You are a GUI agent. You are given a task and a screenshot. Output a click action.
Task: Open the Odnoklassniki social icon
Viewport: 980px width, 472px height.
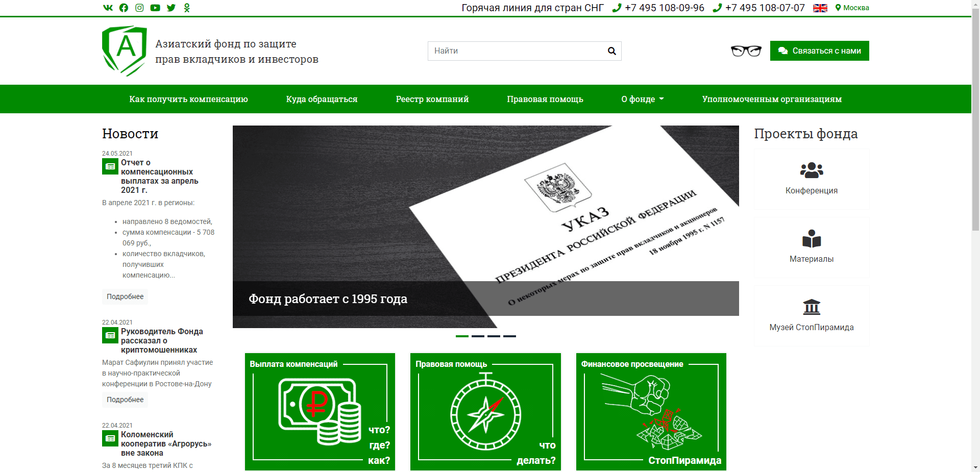point(187,8)
